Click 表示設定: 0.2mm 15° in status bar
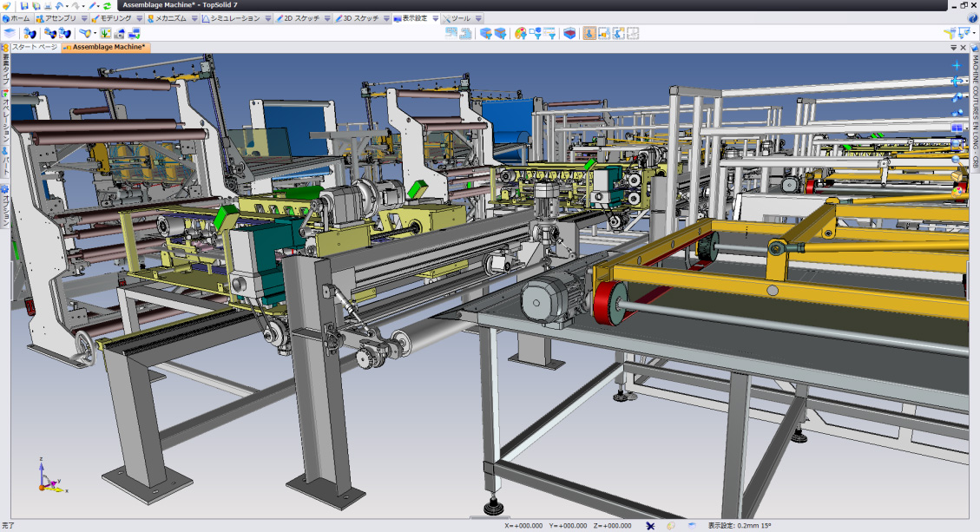This screenshot has width=980, height=532. 739,525
